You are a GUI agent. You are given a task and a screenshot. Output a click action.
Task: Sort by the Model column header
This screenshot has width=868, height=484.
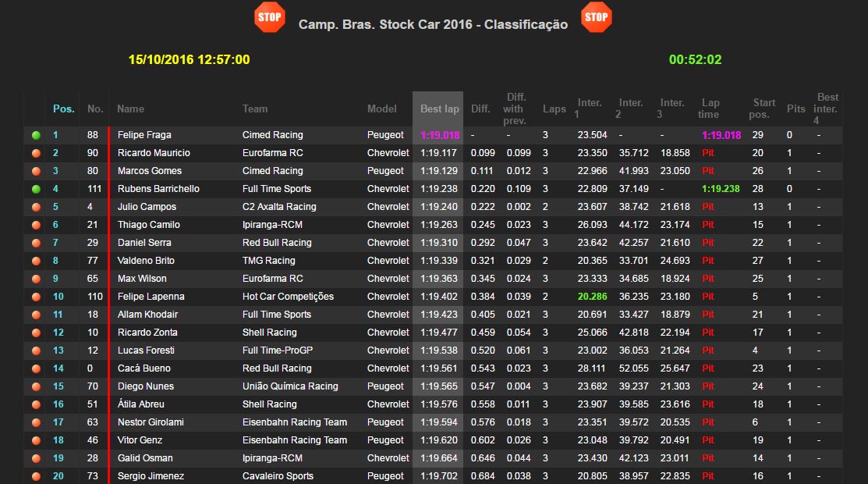point(382,109)
